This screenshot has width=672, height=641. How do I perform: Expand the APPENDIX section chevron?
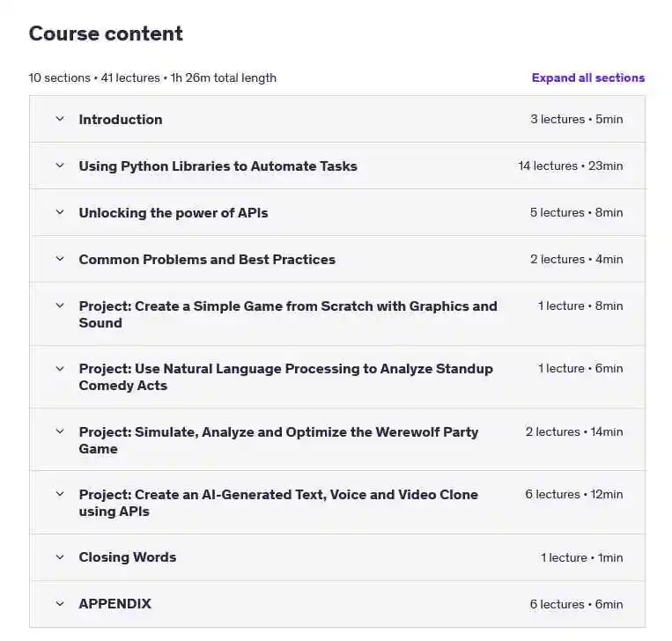(x=60, y=604)
